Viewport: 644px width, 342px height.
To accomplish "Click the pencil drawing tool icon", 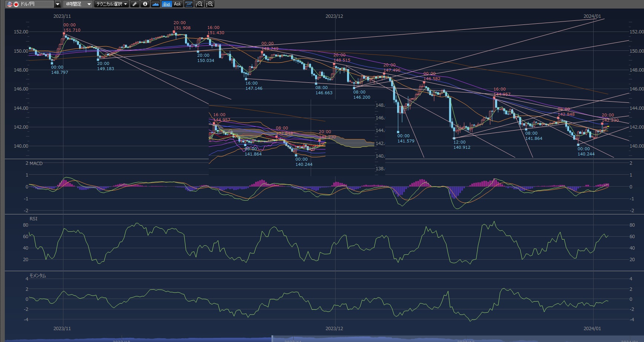I will point(135,4).
